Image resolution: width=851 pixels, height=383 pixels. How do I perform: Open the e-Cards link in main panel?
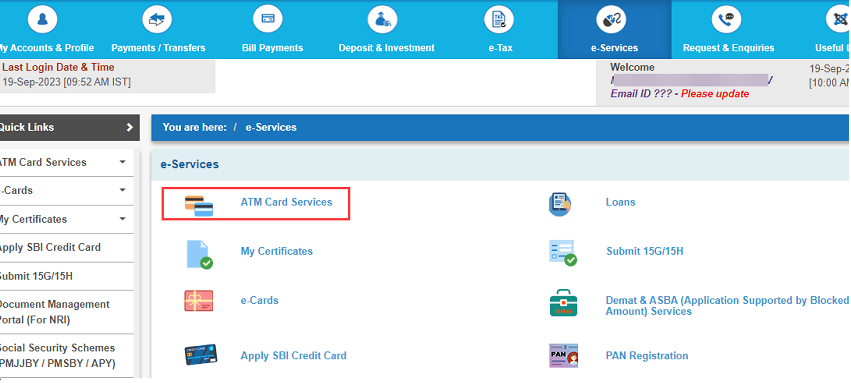[259, 300]
